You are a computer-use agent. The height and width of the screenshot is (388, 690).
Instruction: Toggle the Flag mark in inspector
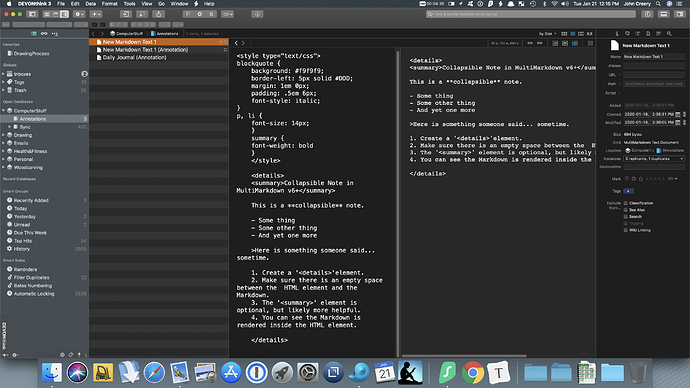[627, 179]
